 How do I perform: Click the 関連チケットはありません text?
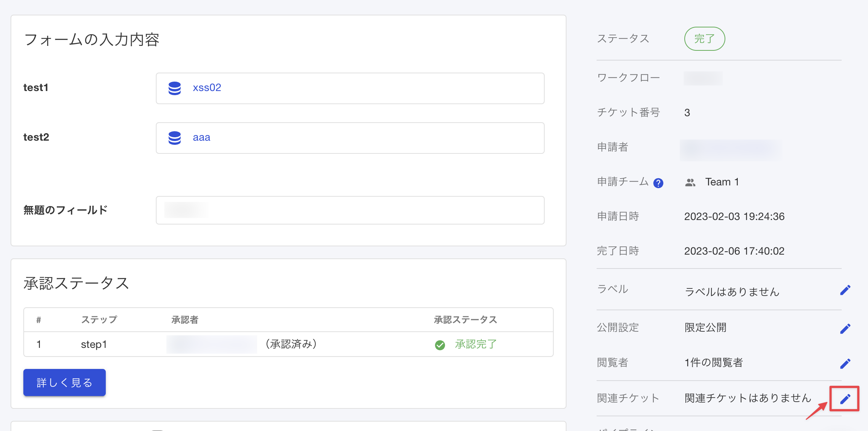[748, 398]
